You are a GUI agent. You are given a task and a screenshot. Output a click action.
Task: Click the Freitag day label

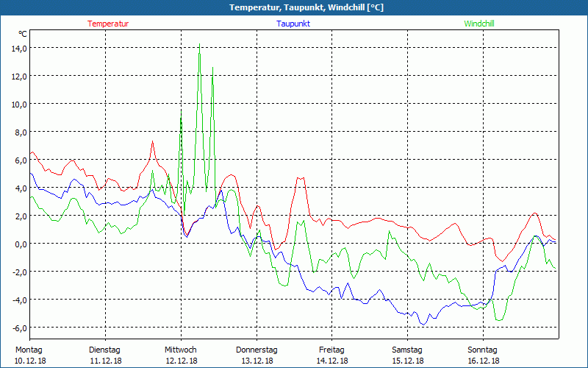point(332,350)
